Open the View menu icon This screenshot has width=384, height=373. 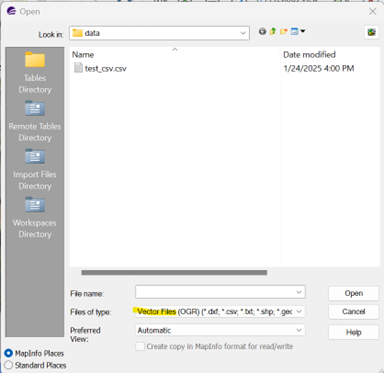(298, 31)
